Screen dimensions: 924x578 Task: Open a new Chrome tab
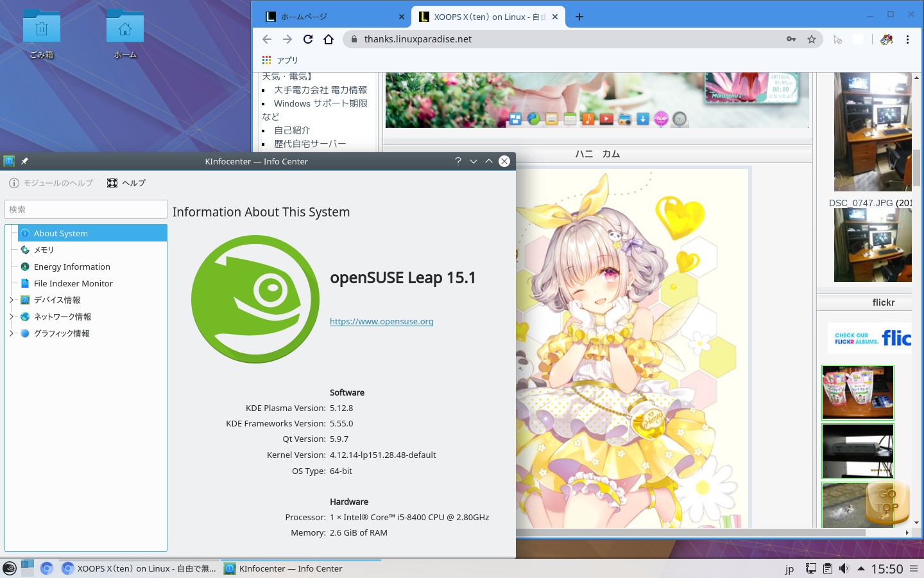pyautogui.click(x=579, y=17)
